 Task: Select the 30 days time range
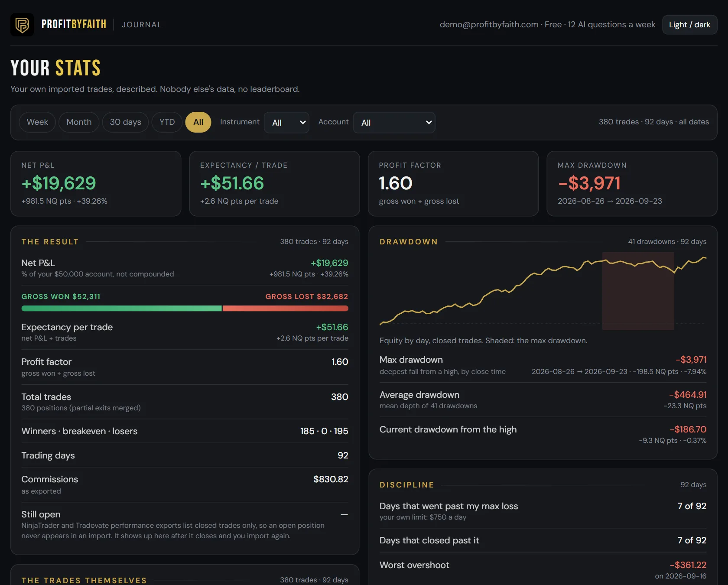coord(125,122)
